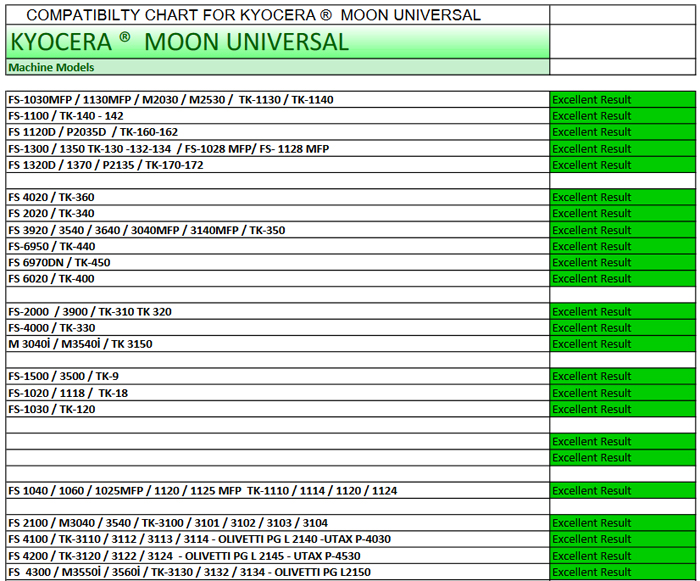Click Excellent Result beside 'FS-1030 / TK-120'
This screenshot has width=700, height=581.
pos(622,409)
